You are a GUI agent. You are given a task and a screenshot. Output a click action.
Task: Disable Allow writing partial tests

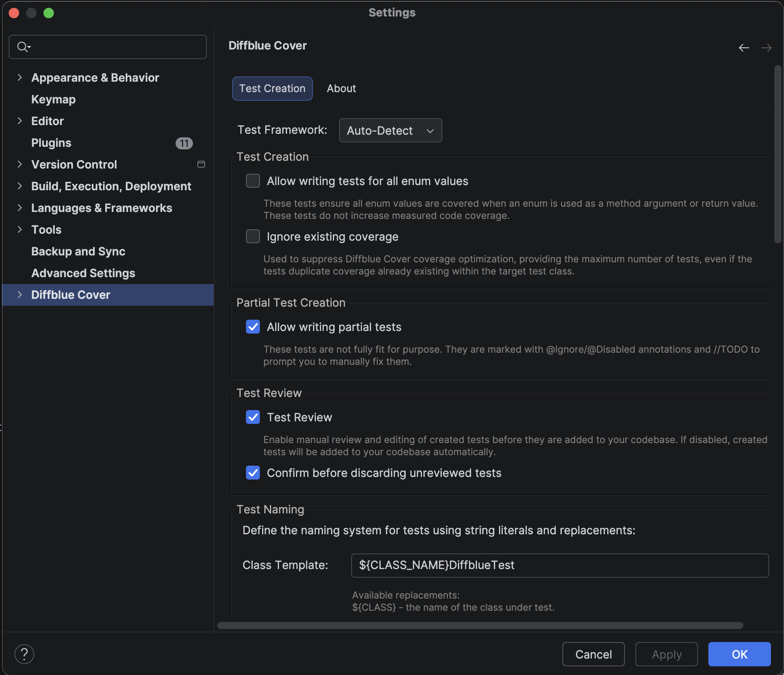(253, 327)
